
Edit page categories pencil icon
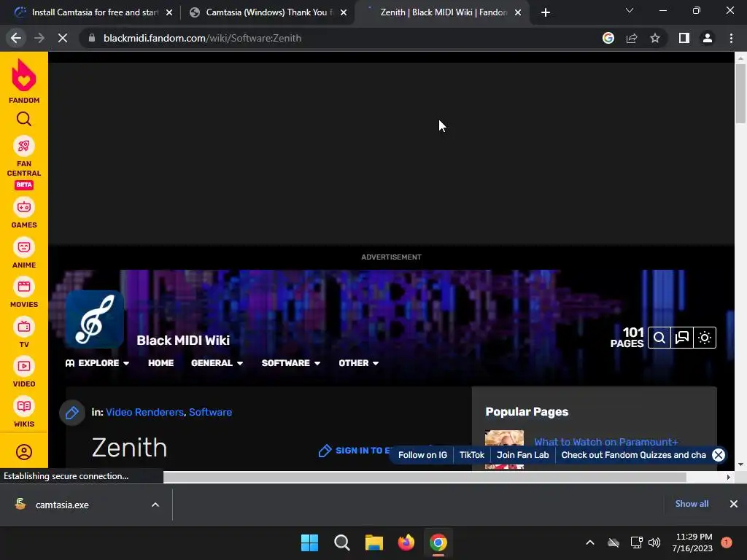72,413
